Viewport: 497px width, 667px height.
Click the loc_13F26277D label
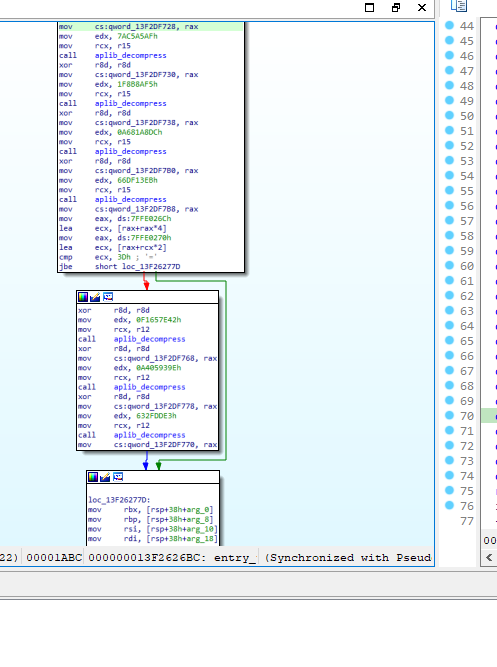tap(119, 500)
